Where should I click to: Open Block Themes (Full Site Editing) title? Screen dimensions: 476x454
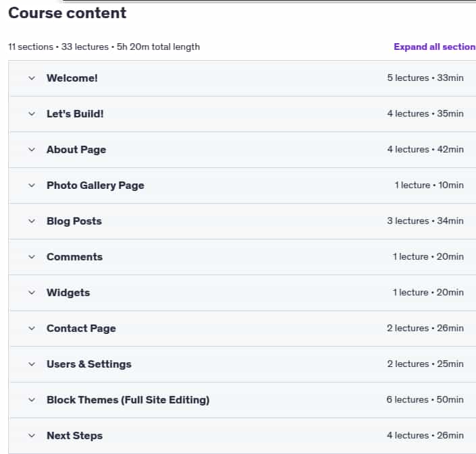128,400
